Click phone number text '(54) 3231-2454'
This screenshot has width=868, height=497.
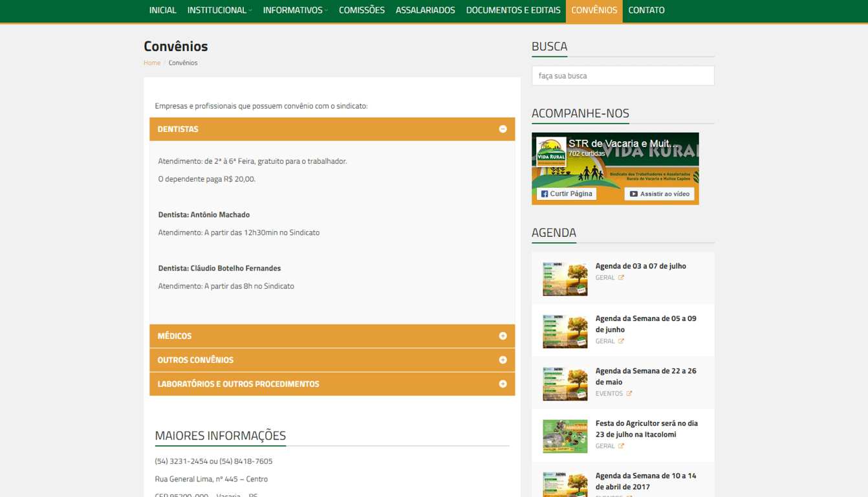pyautogui.click(x=181, y=461)
